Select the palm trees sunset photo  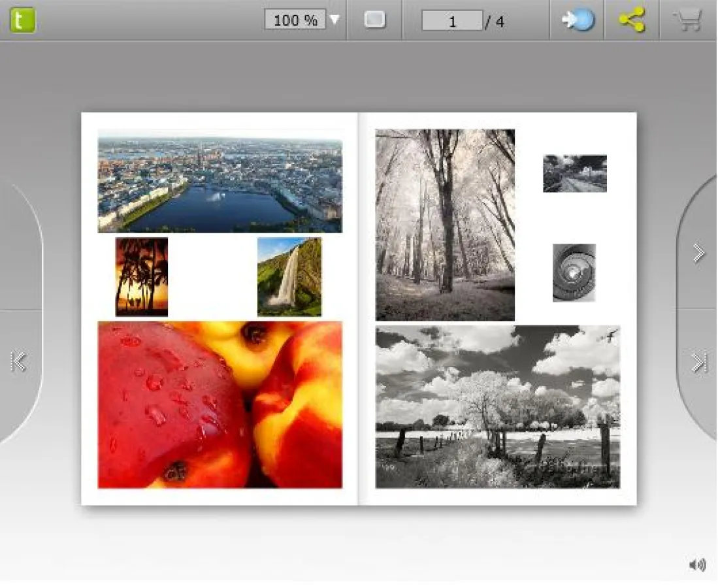(142, 277)
